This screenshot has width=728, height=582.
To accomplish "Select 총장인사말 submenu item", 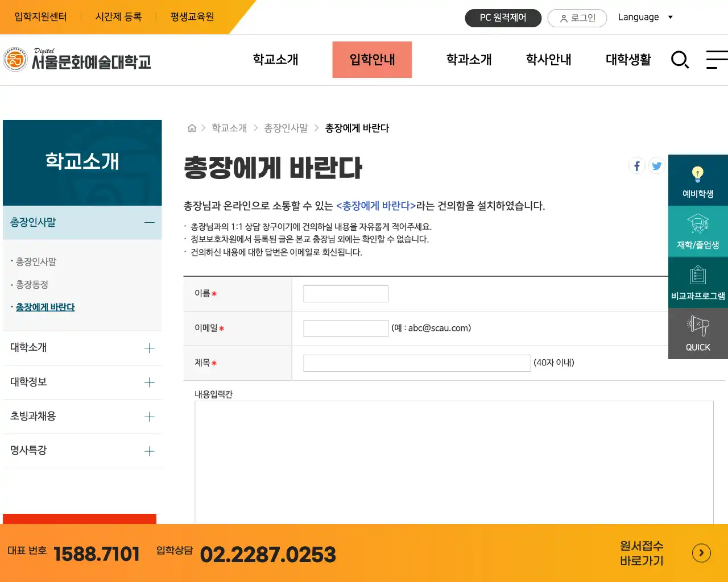I will click(36, 262).
